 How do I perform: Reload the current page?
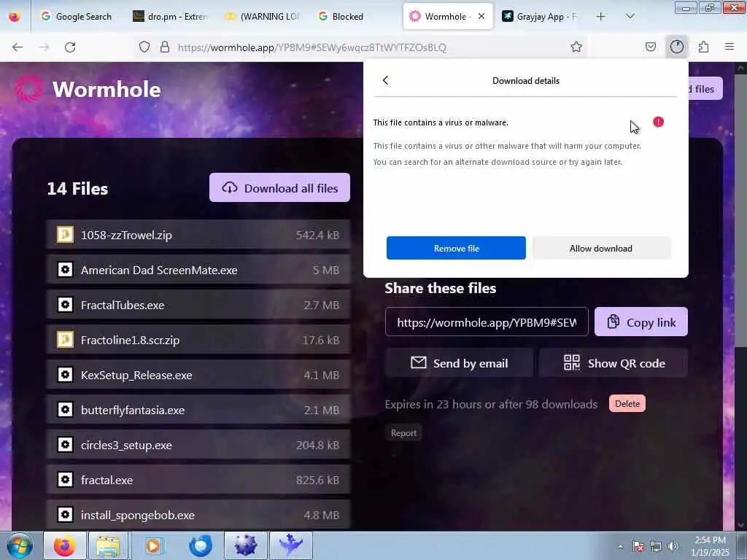pos(70,47)
